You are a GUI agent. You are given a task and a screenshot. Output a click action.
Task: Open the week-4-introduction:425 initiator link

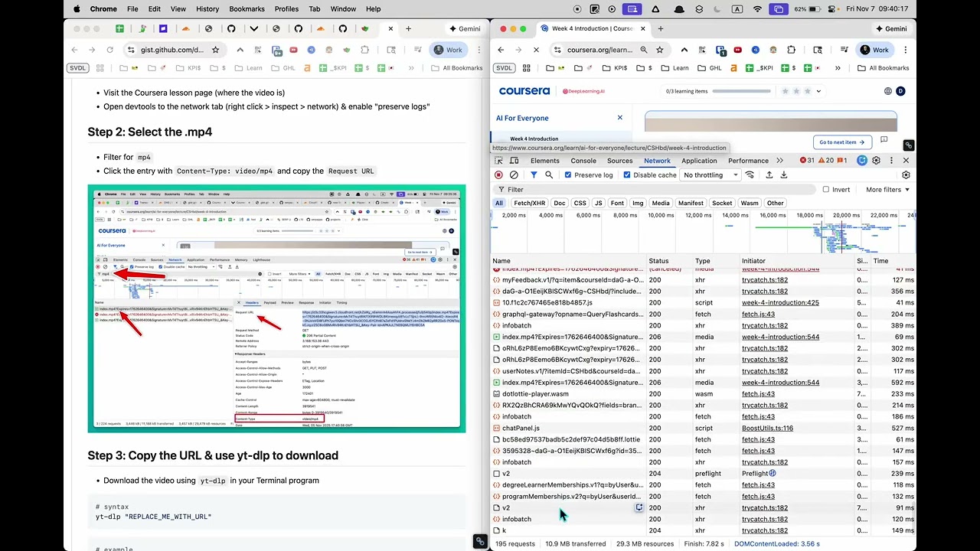(x=780, y=303)
